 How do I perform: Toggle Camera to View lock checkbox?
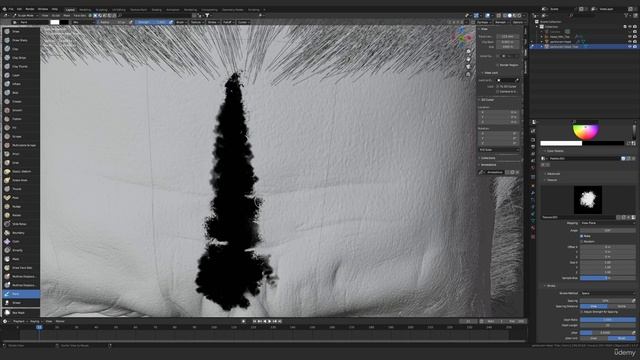[x=497, y=91]
